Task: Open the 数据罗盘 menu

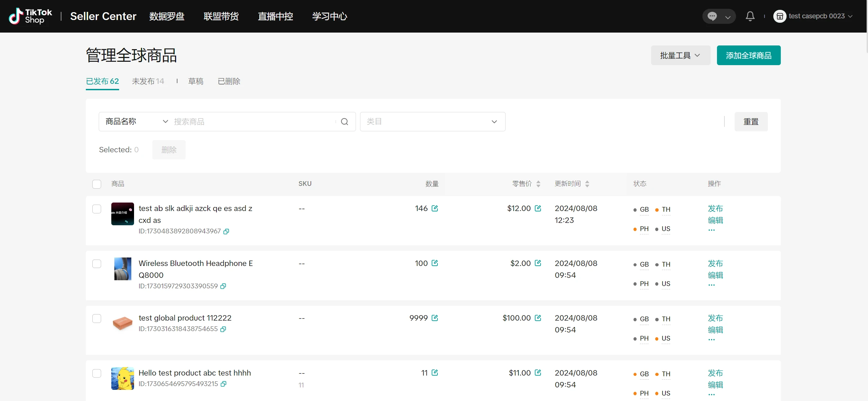Action: click(x=167, y=16)
